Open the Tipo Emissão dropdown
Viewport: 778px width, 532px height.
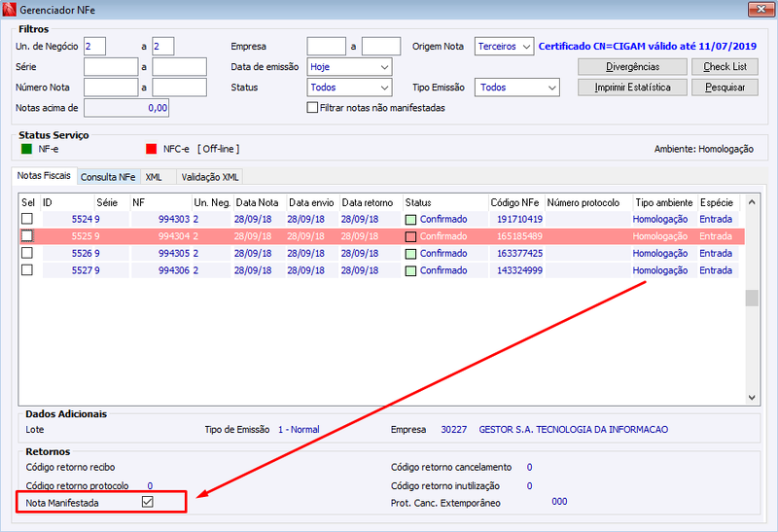coord(517,88)
